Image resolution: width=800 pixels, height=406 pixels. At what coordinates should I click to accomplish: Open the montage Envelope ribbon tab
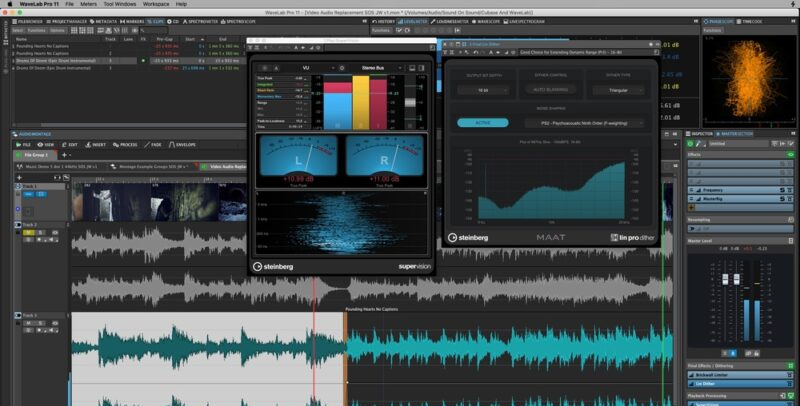coord(182,145)
